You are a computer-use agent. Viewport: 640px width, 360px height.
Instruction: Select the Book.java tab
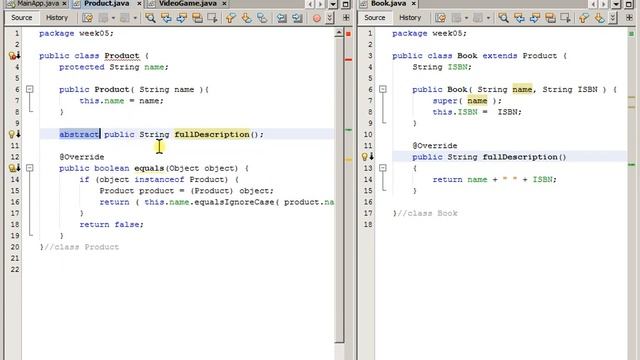pyautogui.click(x=388, y=3)
